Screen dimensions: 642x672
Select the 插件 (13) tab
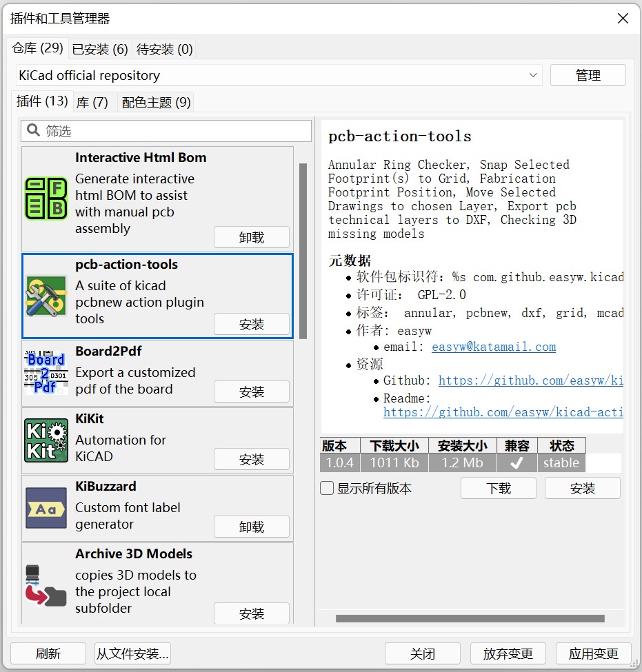(42, 101)
